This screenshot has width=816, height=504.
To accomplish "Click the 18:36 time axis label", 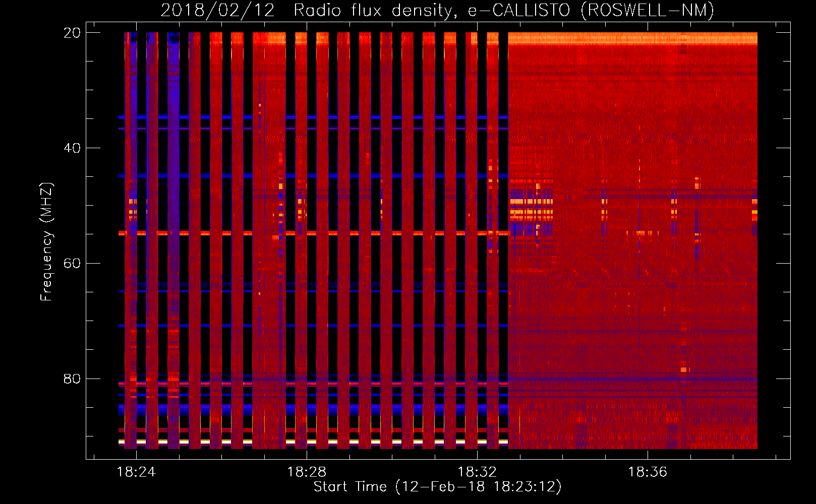I will point(647,472).
